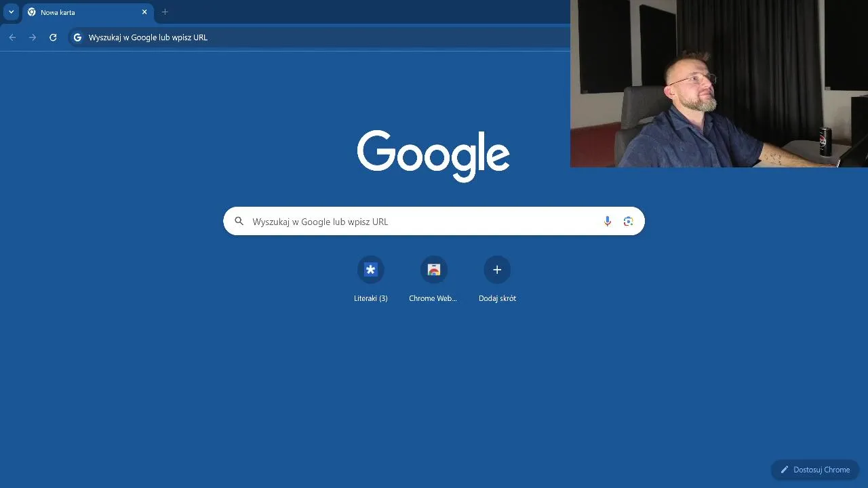This screenshot has height=488, width=868.
Task: Click the webcam video overlay
Action: tap(719, 83)
